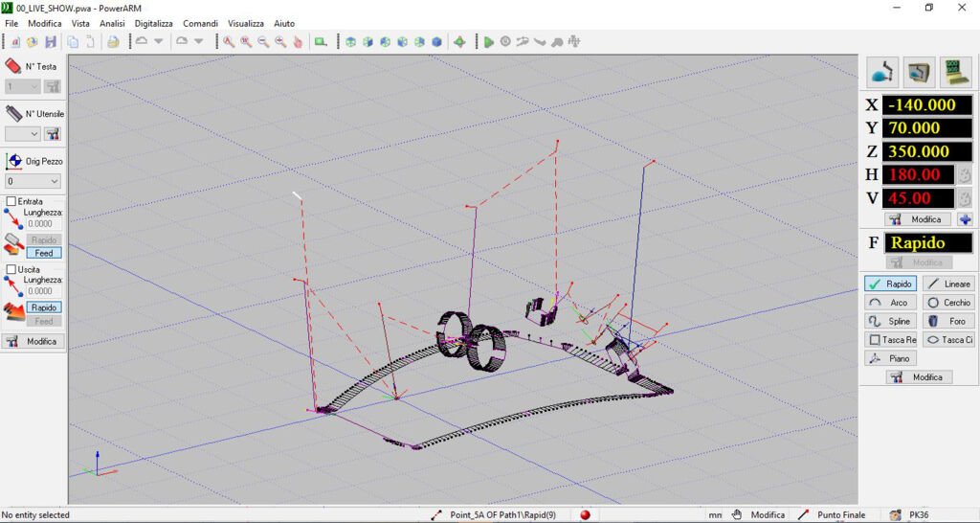This screenshot has height=523, width=980.
Task: Open the Digitalizza menu
Action: click(154, 23)
